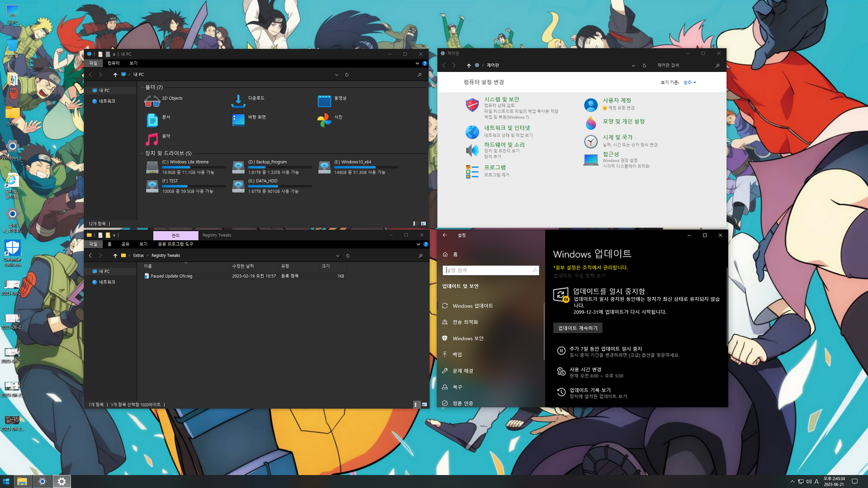
Task: Click help icon in 내 PC window
Action: pos(425,64)
